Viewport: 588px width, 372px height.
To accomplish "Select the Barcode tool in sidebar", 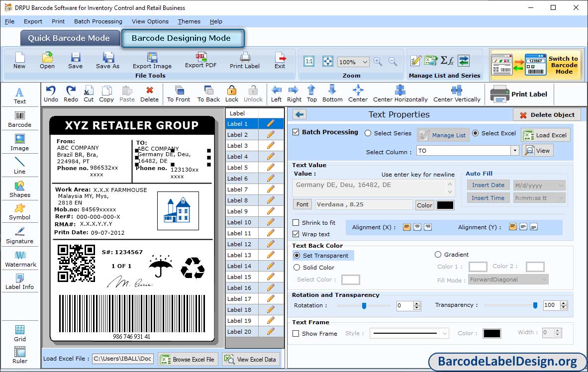I will point(19,119).
